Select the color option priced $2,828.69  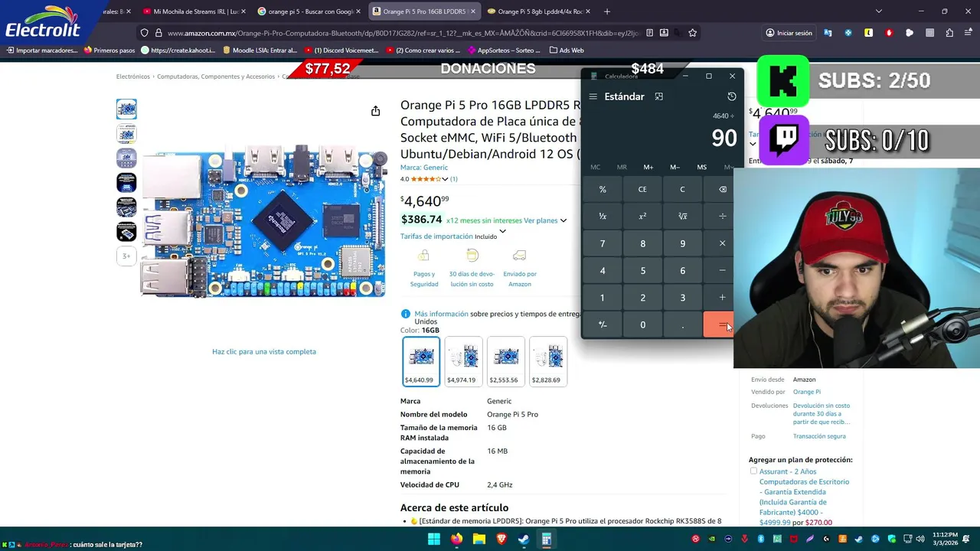click(x=548, y=361)
